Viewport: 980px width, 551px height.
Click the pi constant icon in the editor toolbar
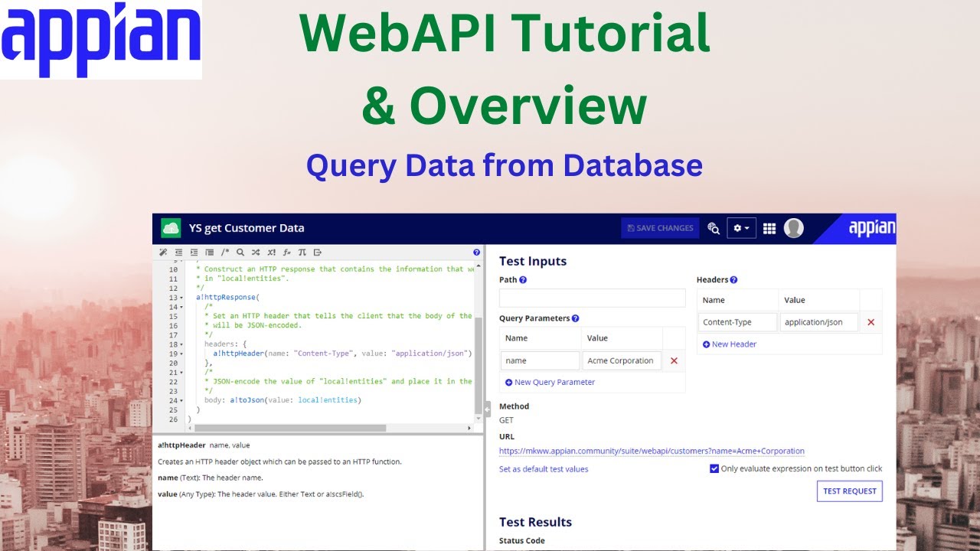click(x=302, y=252)
